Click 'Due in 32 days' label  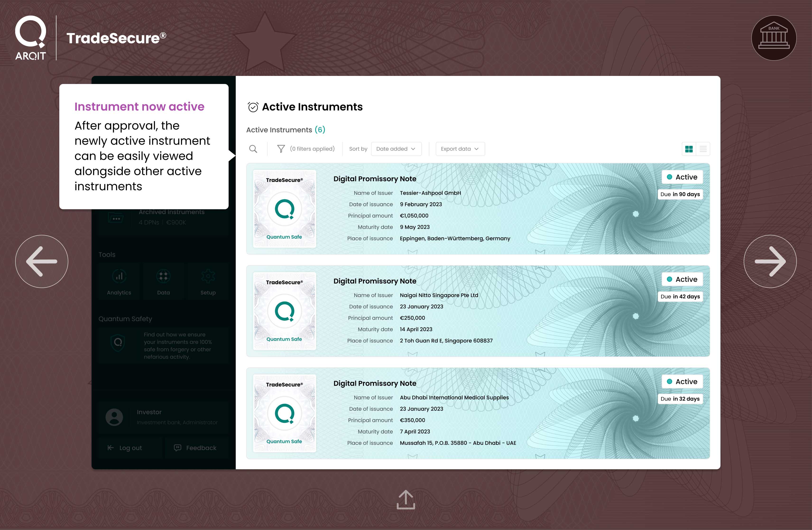click(x=680, y=399)
